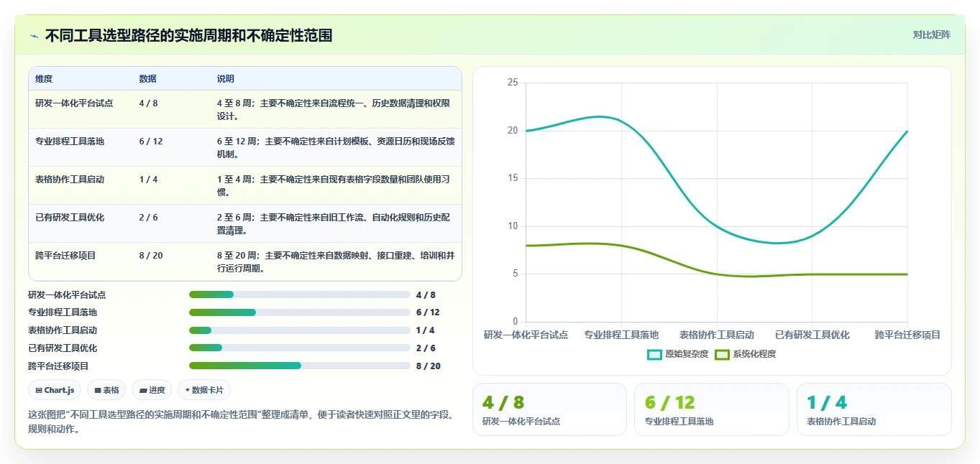Viewport: 980px width, 464px height.
Task: Toggle the 原始复杂度 legend swatch
Action: pos(654,354)
